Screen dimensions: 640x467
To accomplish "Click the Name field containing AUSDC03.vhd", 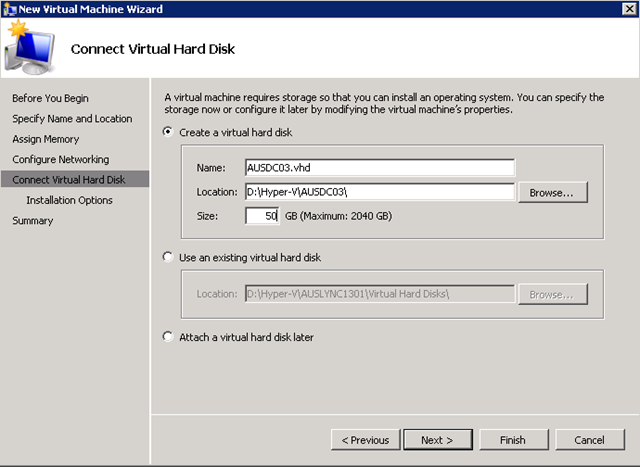I will tap(380, 168).
